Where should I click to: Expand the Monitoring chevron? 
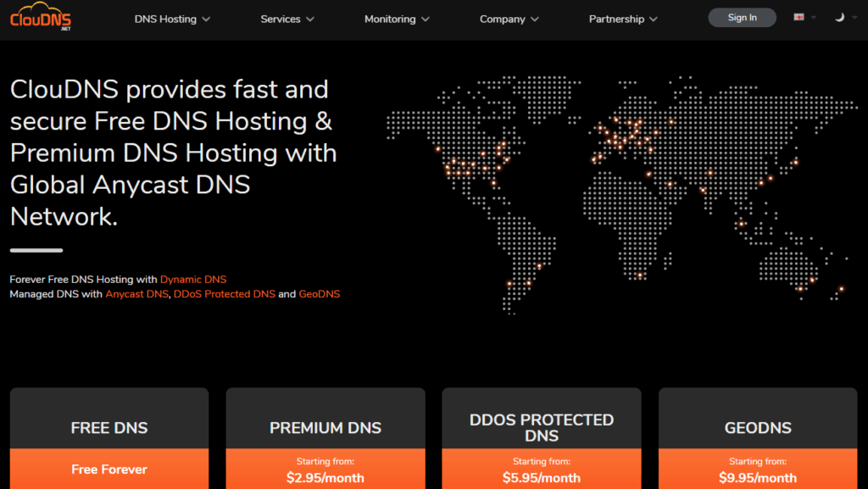(x=426, y=19)
